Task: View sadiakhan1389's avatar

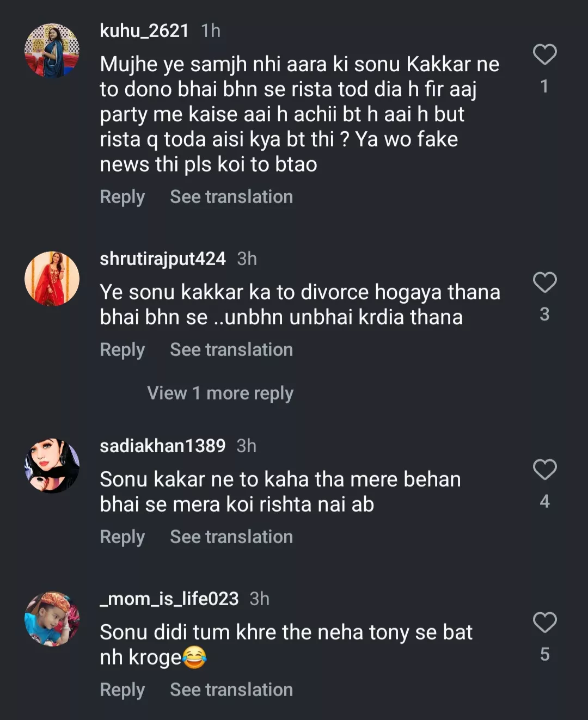Action: (x=52, y=465)
